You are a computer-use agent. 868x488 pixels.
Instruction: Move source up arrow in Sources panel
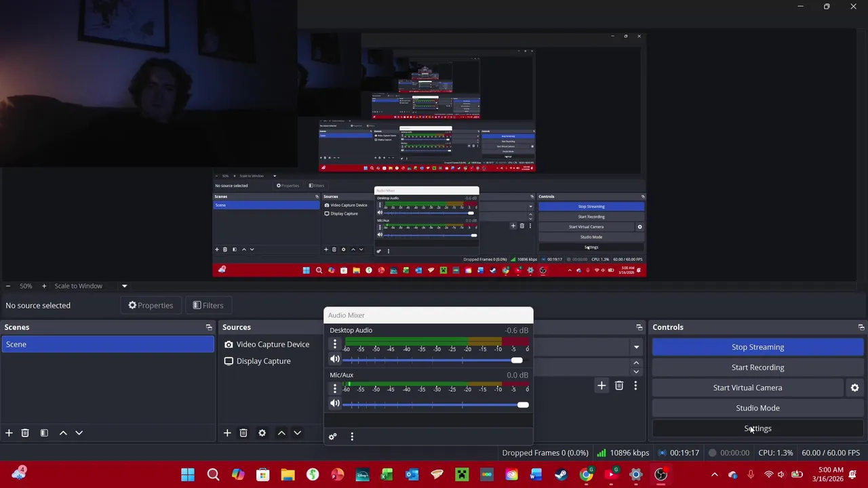tap(281, 432)
